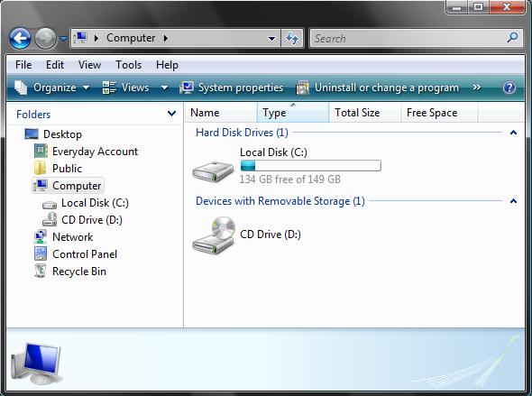Open the Organize dropdown menu
The height and width of the screenshot is (396, 532).
tap(52, 87)
